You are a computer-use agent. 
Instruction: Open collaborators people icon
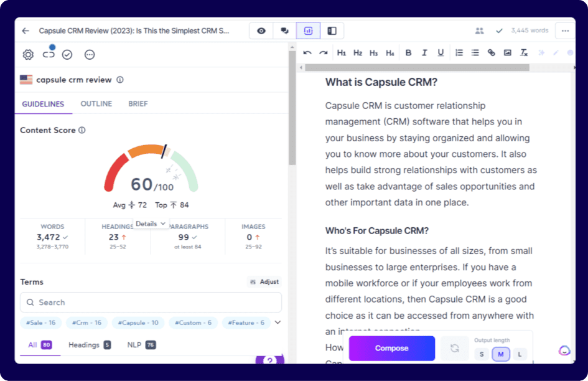pos(479,31)
